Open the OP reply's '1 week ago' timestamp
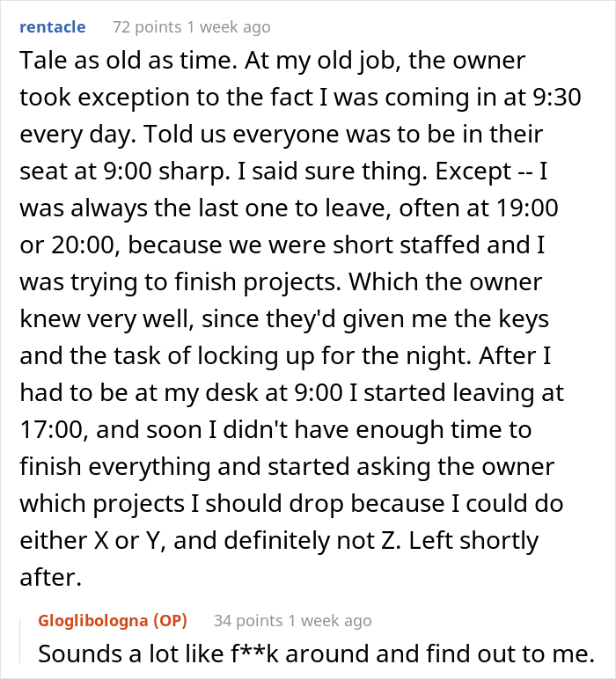This screenshot has width=616, height=679. [x=330, y=621]
